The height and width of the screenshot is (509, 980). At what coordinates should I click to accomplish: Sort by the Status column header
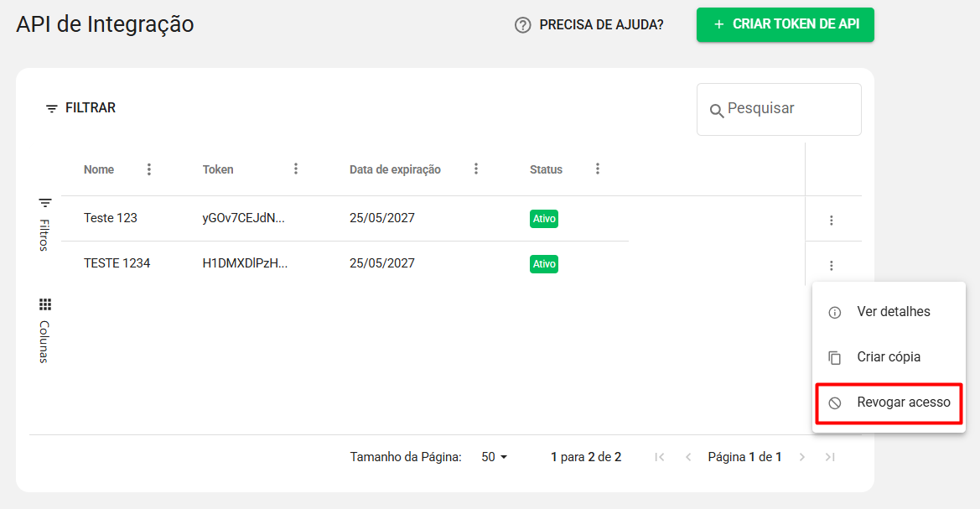tap(546, 169)
